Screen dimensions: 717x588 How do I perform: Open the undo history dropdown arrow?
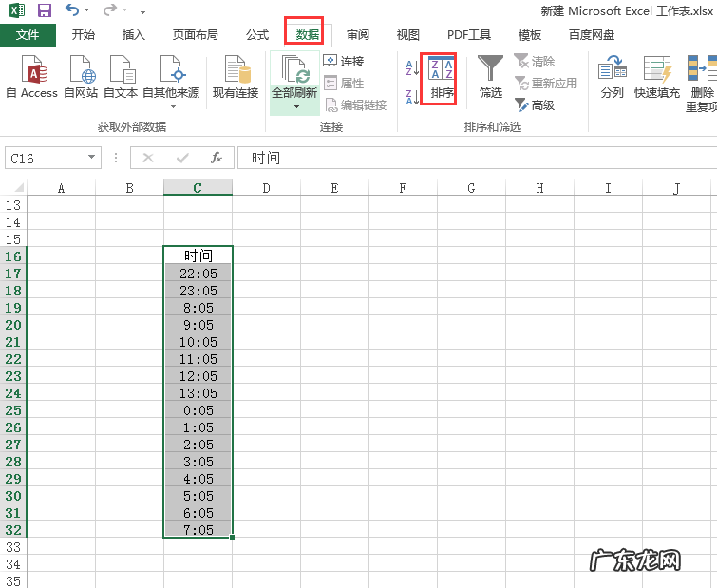point(86,10)
